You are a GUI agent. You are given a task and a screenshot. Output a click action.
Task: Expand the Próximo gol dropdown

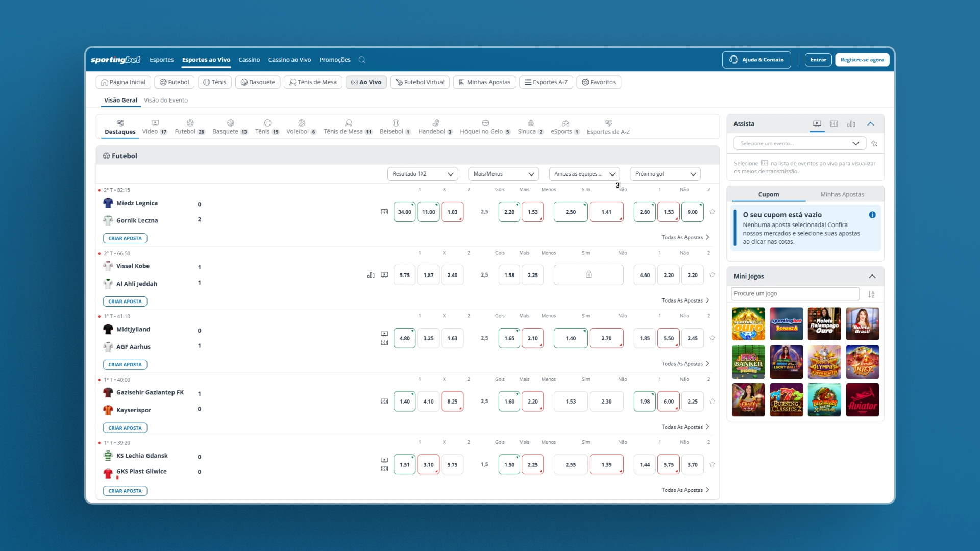[x=665, y=174]
